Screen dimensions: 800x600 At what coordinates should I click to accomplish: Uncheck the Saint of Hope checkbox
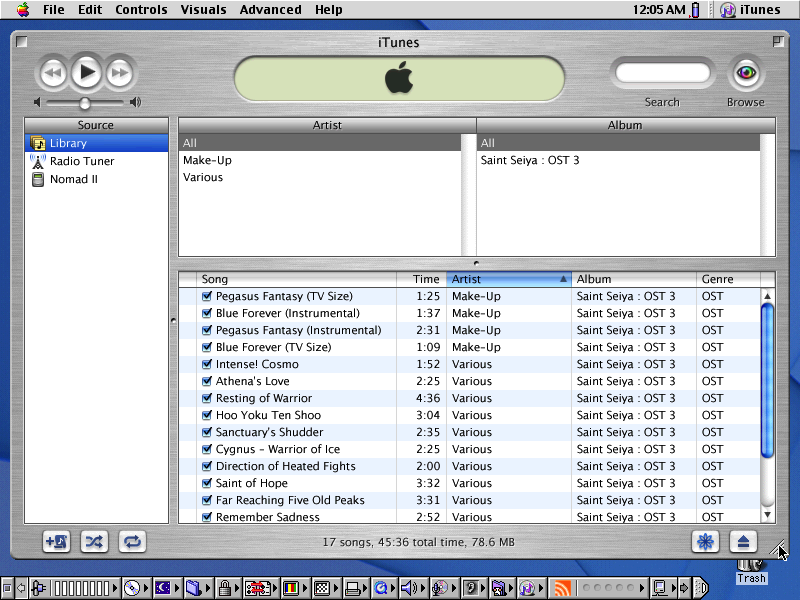coord(207,483)
